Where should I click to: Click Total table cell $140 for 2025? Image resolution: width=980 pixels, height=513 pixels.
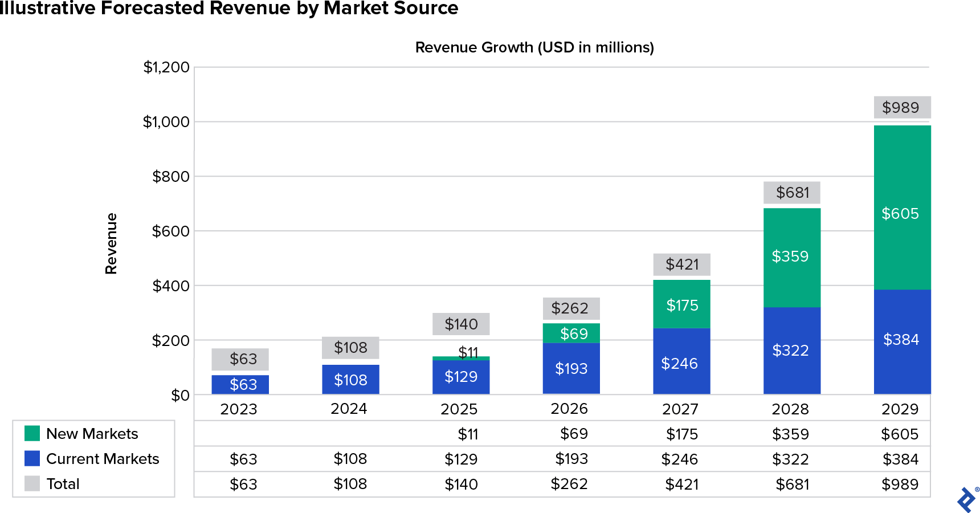click(461, 484)
